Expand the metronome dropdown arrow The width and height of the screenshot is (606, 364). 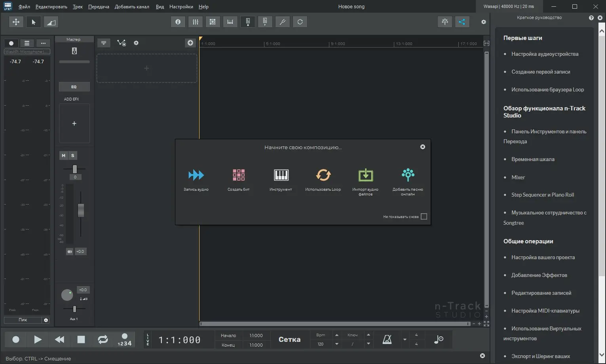(405, 339)
